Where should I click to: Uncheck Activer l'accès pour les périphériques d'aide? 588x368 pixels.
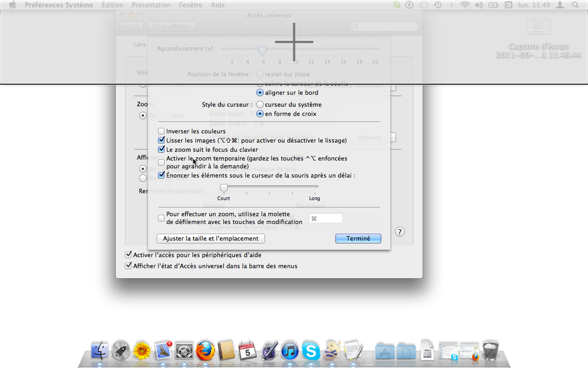tap(128, 255)
